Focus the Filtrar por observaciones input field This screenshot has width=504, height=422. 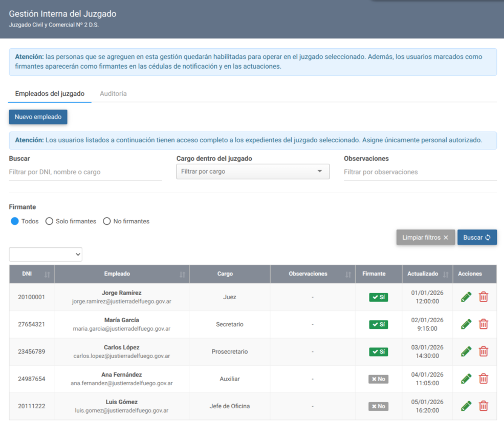[420, 172]
